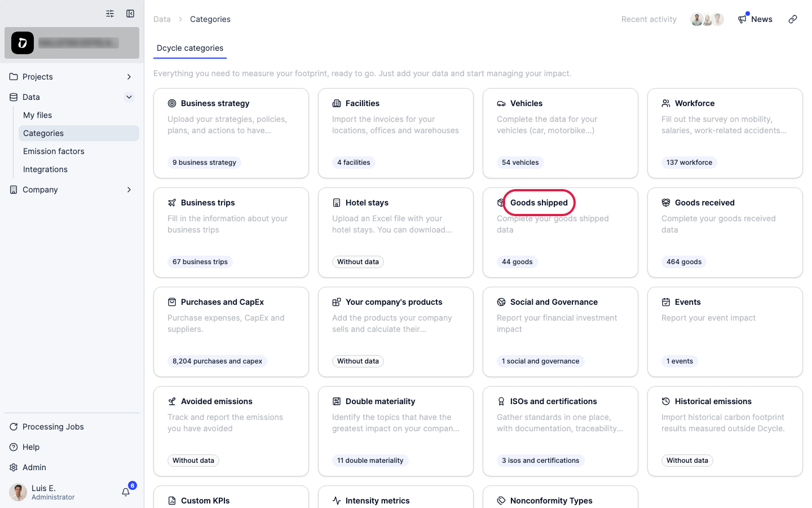This screenshot has height=508, width=812.
Task: Click the recent activity user avatars
Action: 707,19
